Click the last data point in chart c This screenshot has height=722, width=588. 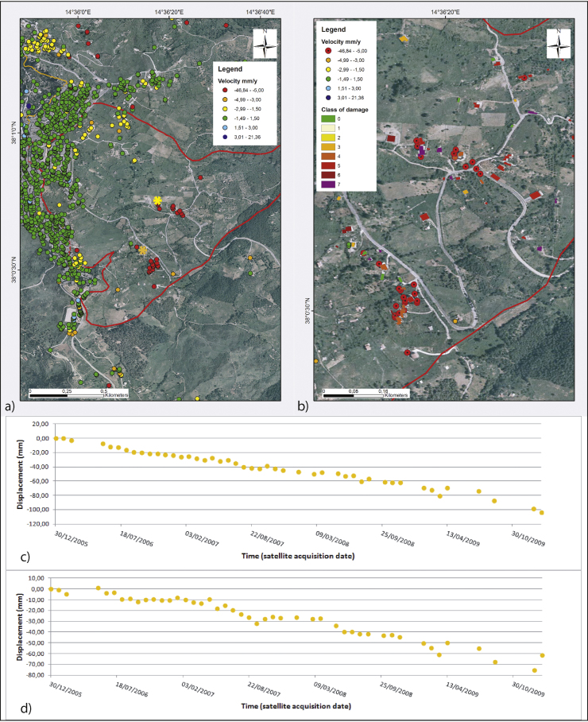point(542,513)
